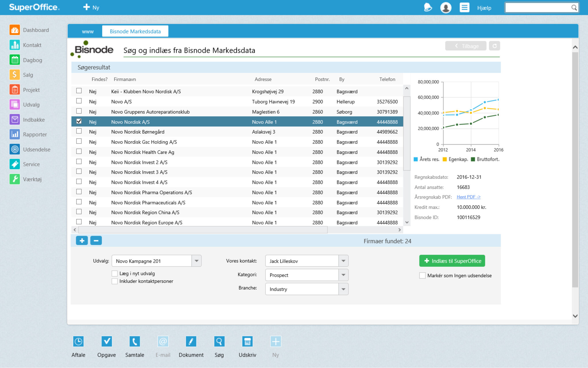Open the Kontakt sidebar icon

point(15,45)
